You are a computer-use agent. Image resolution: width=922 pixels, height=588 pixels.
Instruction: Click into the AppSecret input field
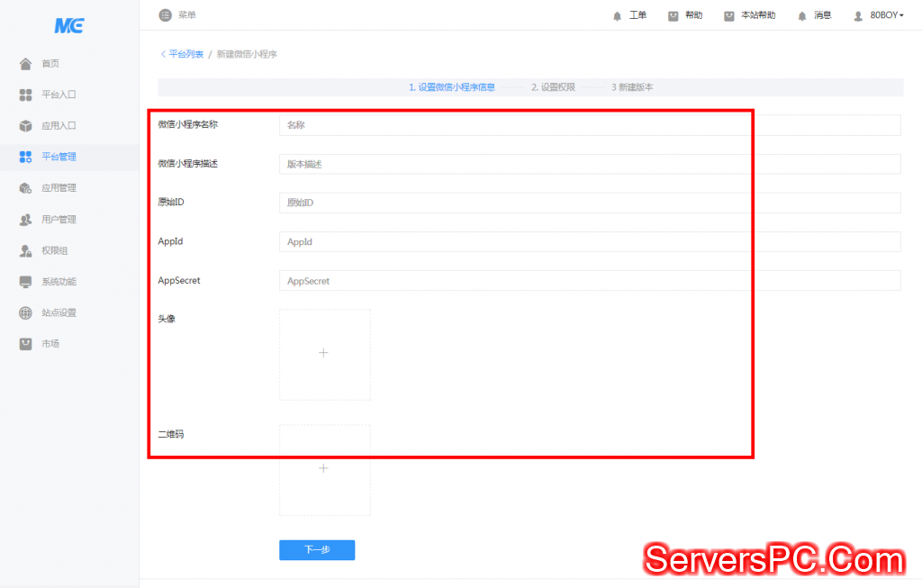[590, 281]
